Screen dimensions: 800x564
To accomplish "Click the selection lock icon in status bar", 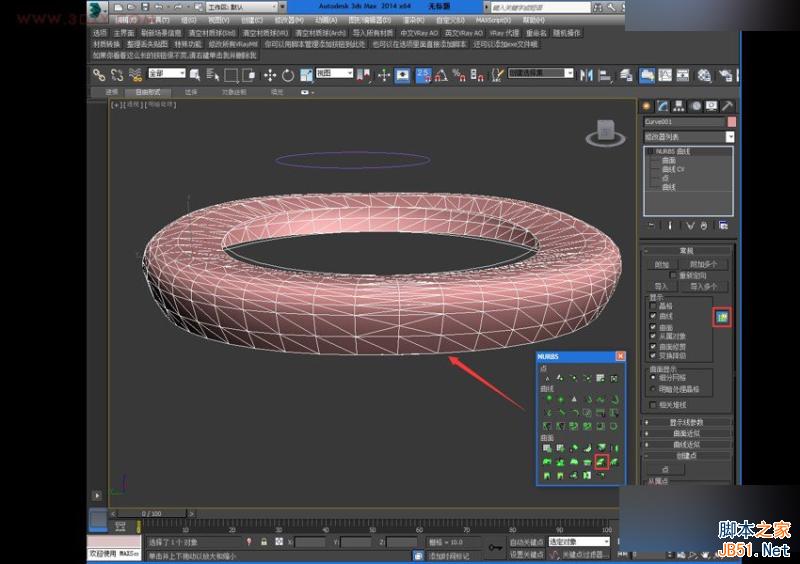I will [x=262, y=542].
